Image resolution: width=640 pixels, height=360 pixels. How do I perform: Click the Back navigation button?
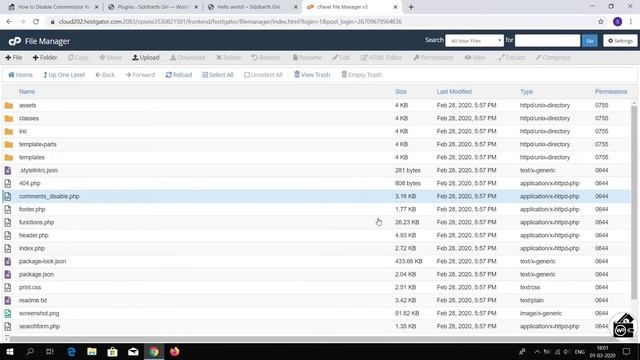point(105,75)
